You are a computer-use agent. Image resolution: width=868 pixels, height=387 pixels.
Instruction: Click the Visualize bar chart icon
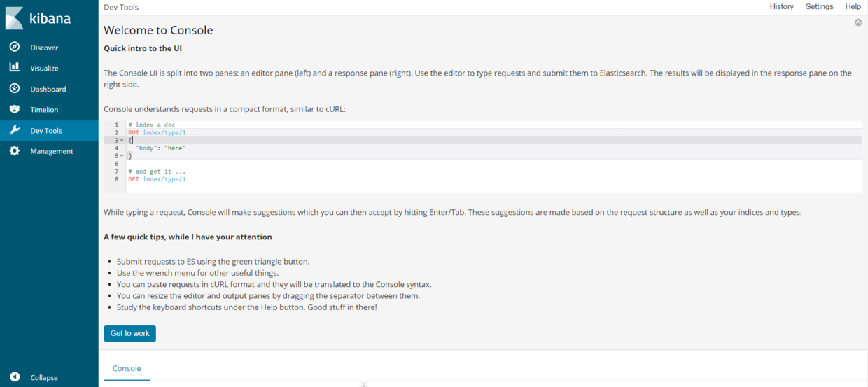(15, 68)
